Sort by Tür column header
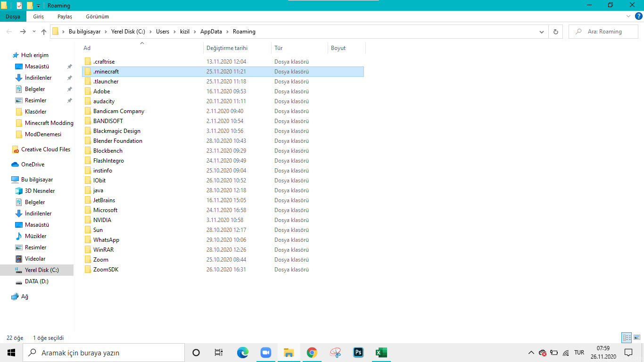644x362 pixels. coord(279,48)
